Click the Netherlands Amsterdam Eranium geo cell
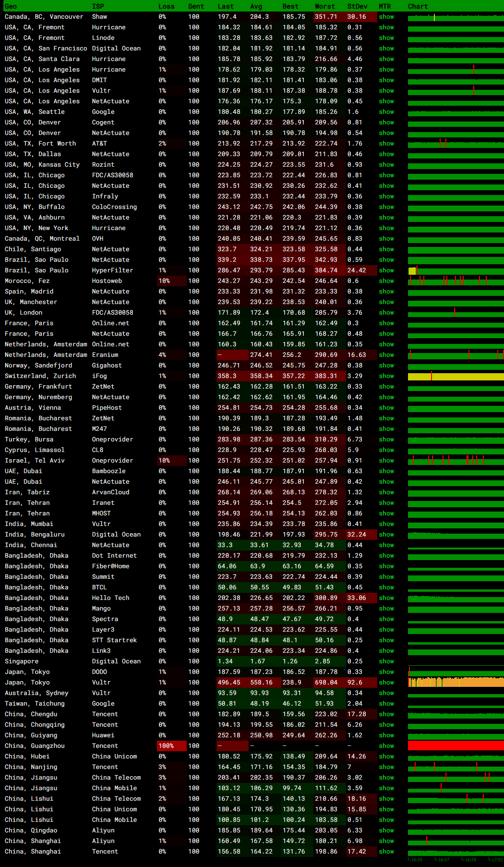Viewport: 504px width, 867px height. (46, 355)
